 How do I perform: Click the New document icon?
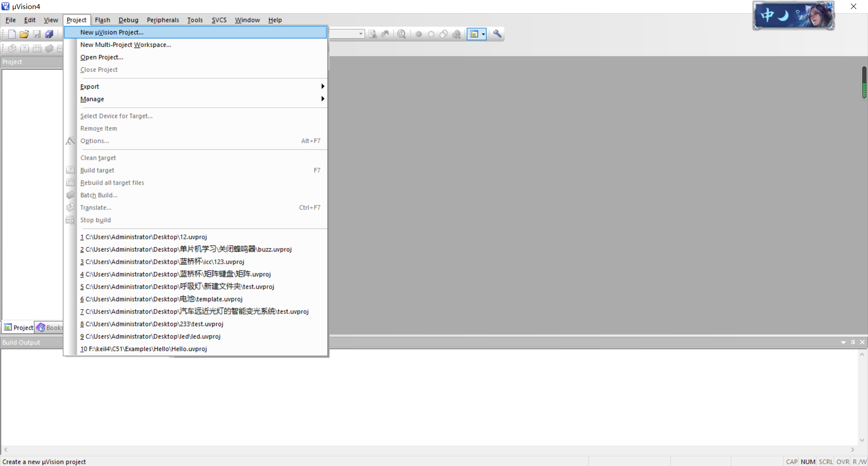coord(12,34)
